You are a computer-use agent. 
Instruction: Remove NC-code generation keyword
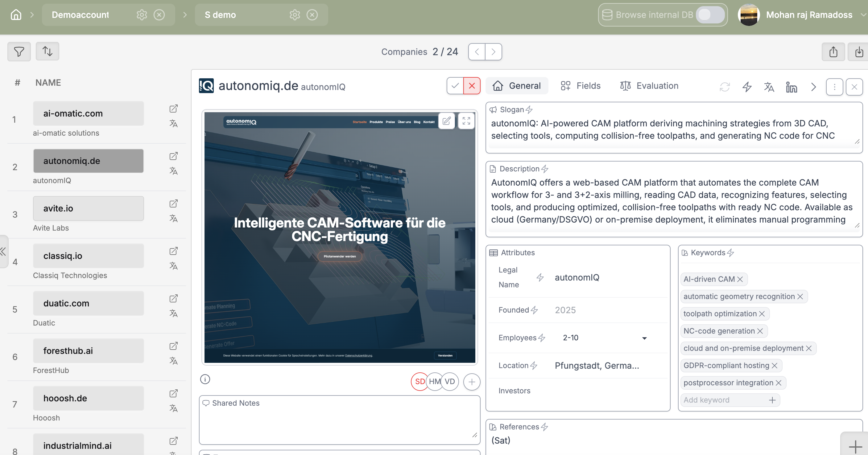[760, 331]
